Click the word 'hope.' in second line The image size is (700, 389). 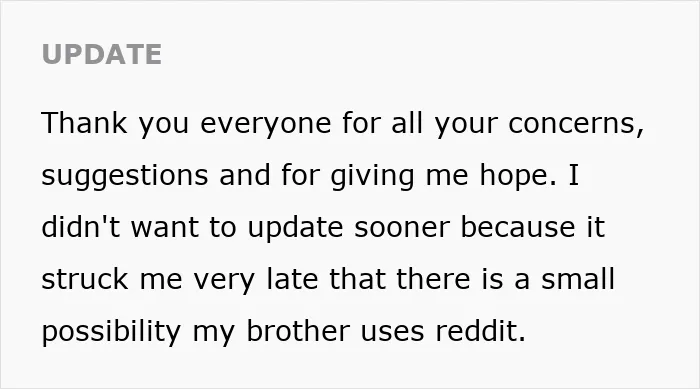pos(518,176)
